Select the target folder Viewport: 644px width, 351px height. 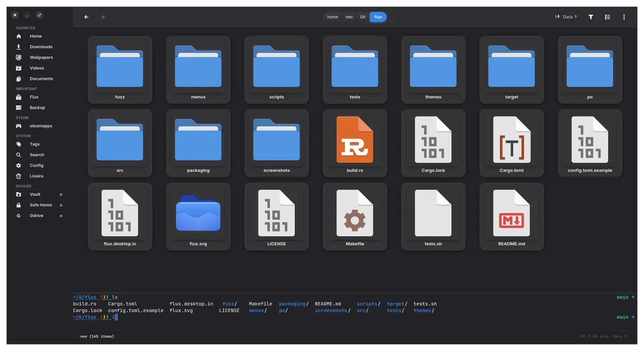(512, 69)
